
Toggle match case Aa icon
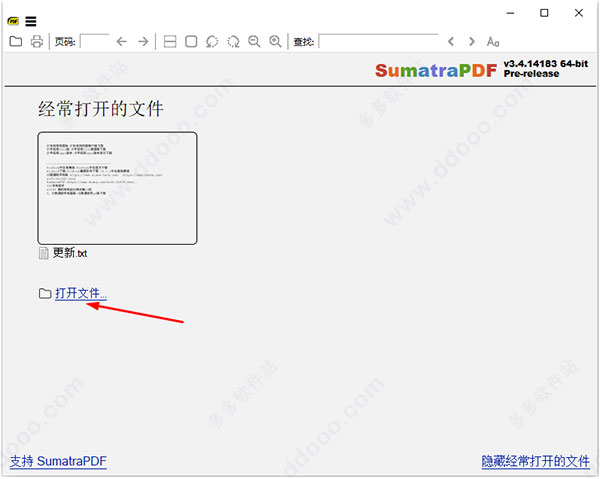tap(493, 41)
